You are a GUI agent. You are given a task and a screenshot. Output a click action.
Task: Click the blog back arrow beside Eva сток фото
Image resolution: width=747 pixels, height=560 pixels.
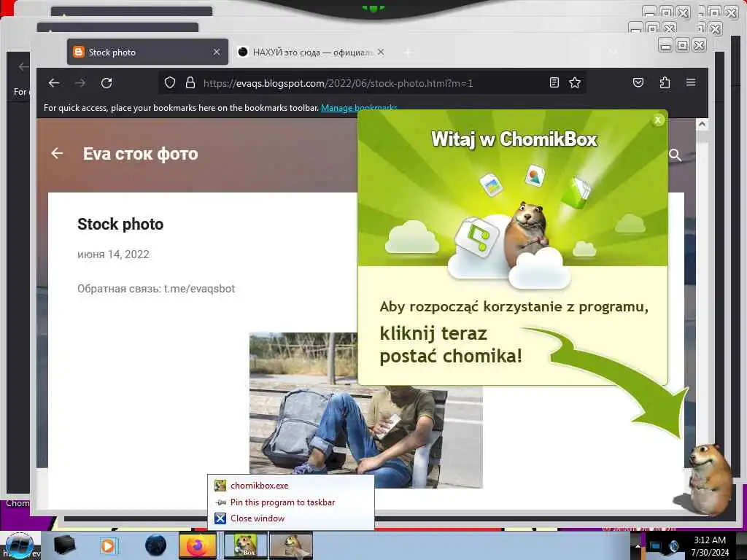(x=57, y=153)
